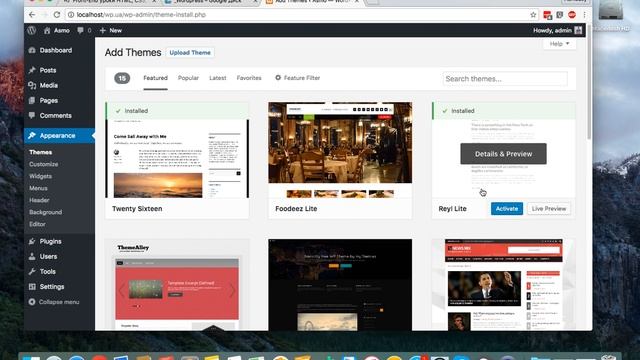Expand the Help dropdown
640x360 pixels.
559,44
